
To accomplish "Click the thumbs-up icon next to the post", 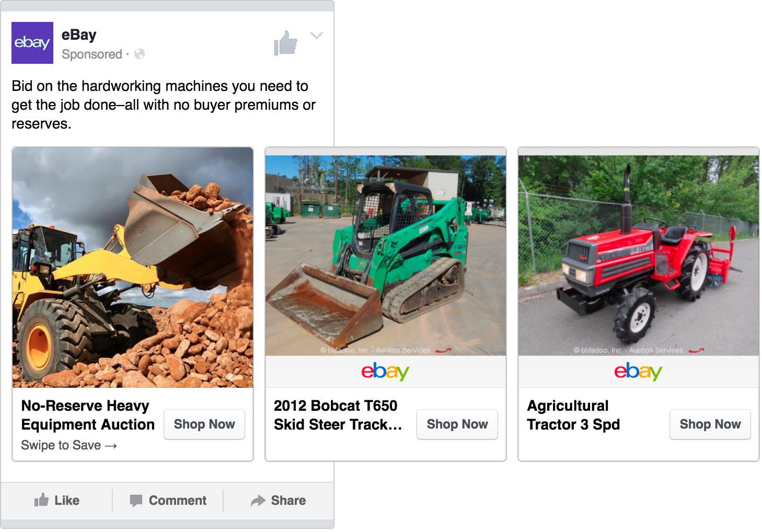I will coord(285,44).
